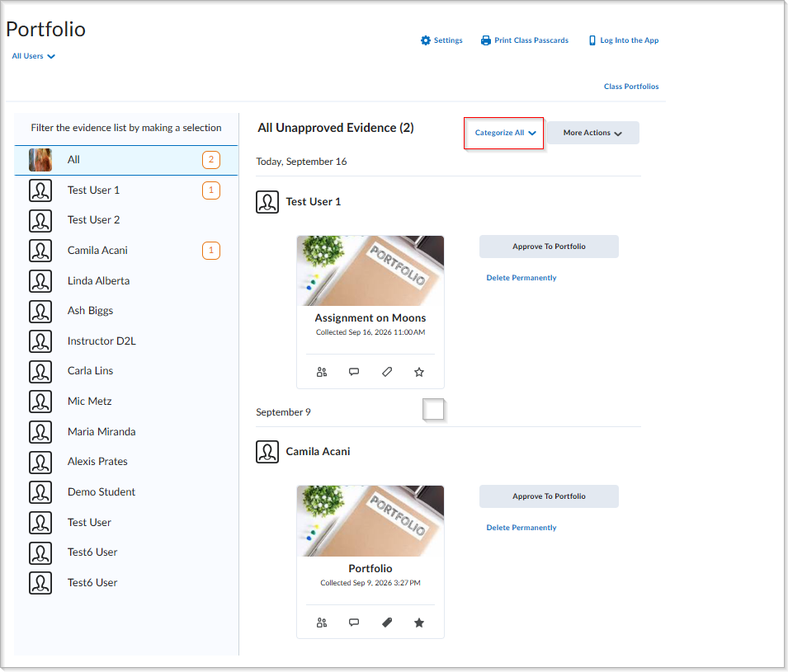This screenshot has height=672, width=788.
Task: Click the filled tag icon on Portfolio card
Action: tap(386, 623)
